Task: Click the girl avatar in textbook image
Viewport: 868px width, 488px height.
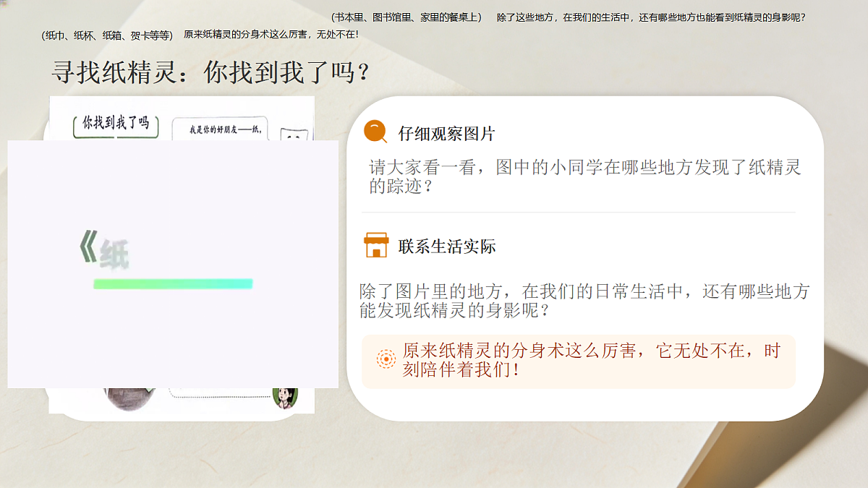Action: click(285, 396)
